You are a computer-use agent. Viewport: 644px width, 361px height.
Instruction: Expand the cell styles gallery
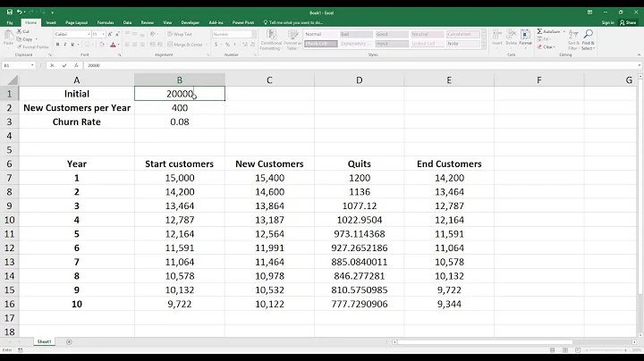tap(484, 46)
